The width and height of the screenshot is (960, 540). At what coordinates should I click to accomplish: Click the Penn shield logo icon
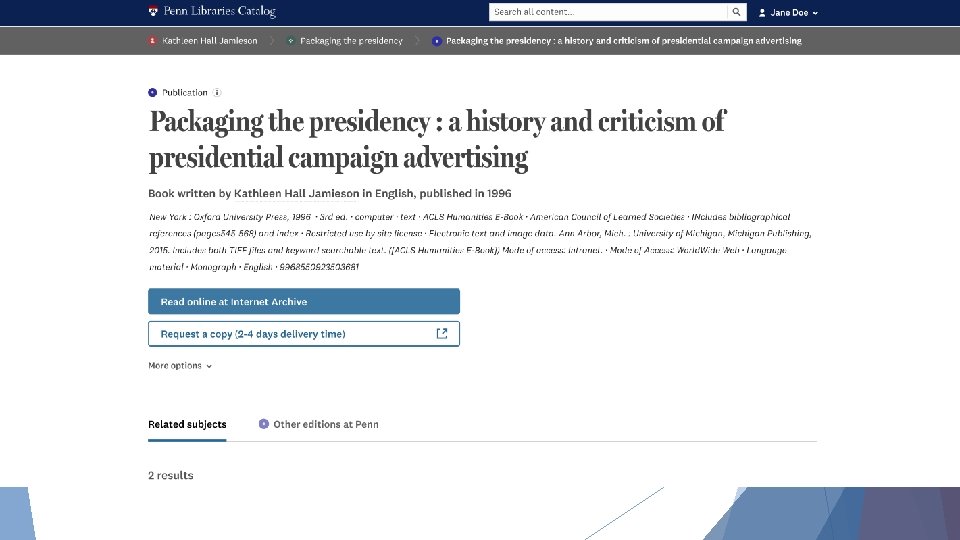point(152,12)
